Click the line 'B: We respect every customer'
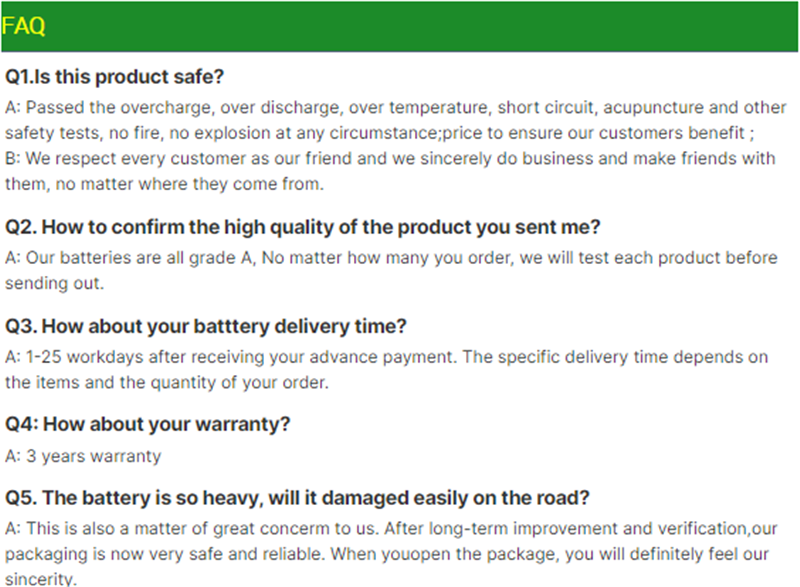800x587 pixels. click(x=390, y=159)
